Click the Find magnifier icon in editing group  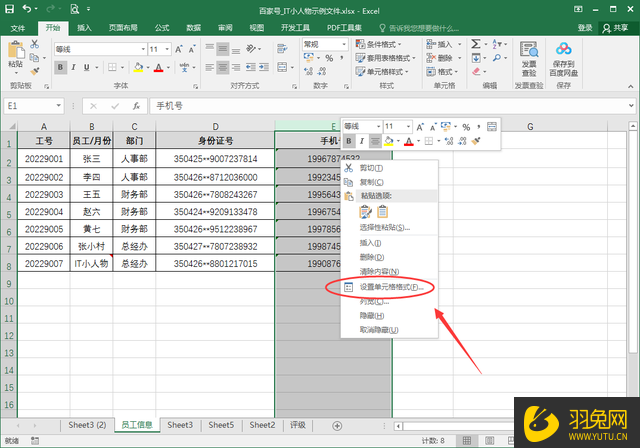click(x=497, y=58)
